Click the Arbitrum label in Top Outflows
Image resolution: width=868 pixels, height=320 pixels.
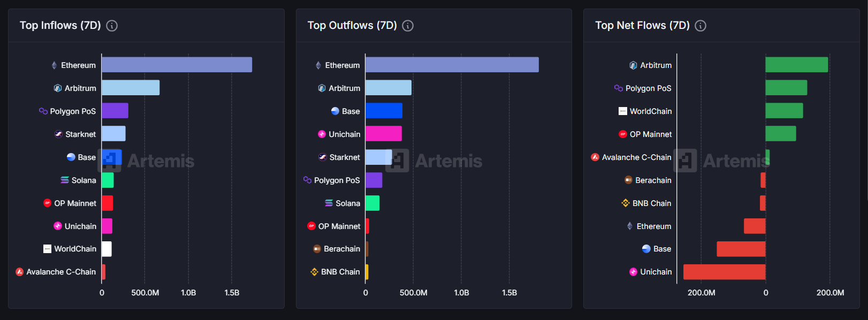[345, 88]
